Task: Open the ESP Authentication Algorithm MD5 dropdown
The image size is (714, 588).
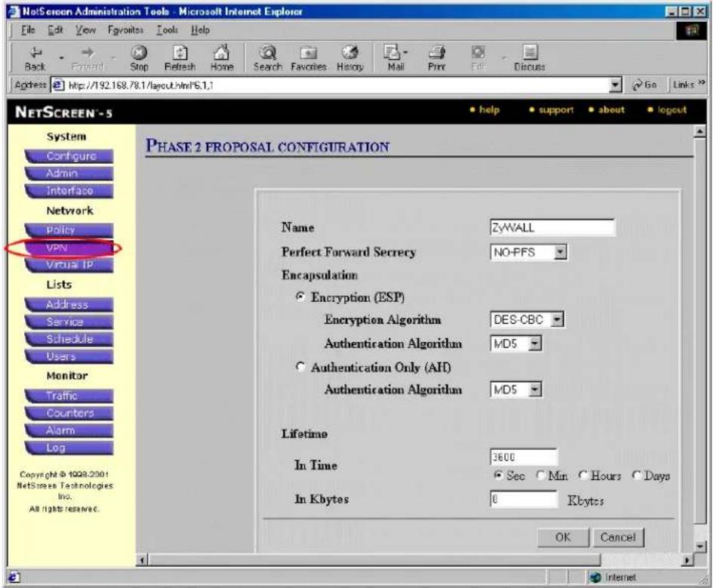Action: point(516,343)
